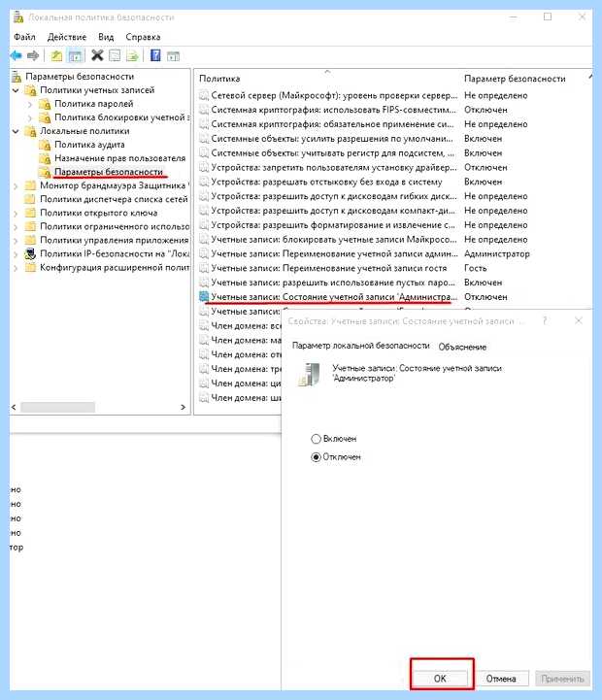Expand the Монитор брандмауэра Защитника node
The width and height of the screenshot is (602, 700).
[x=17, y=186]
